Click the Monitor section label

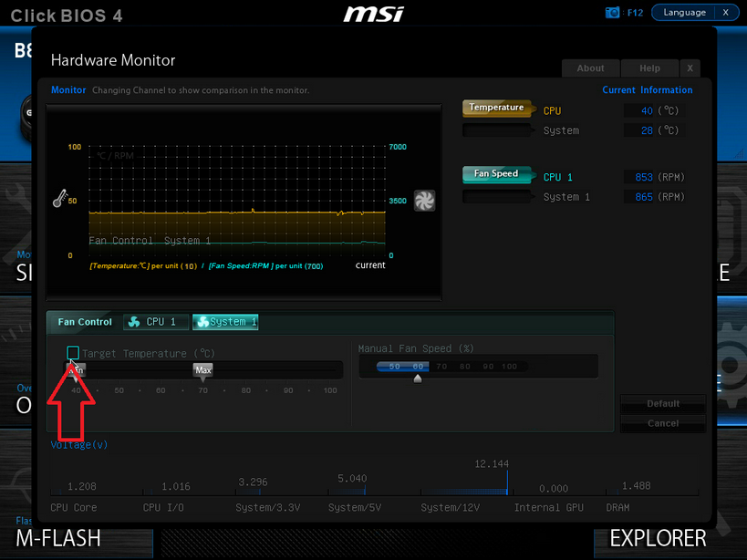tap(68, 90)
